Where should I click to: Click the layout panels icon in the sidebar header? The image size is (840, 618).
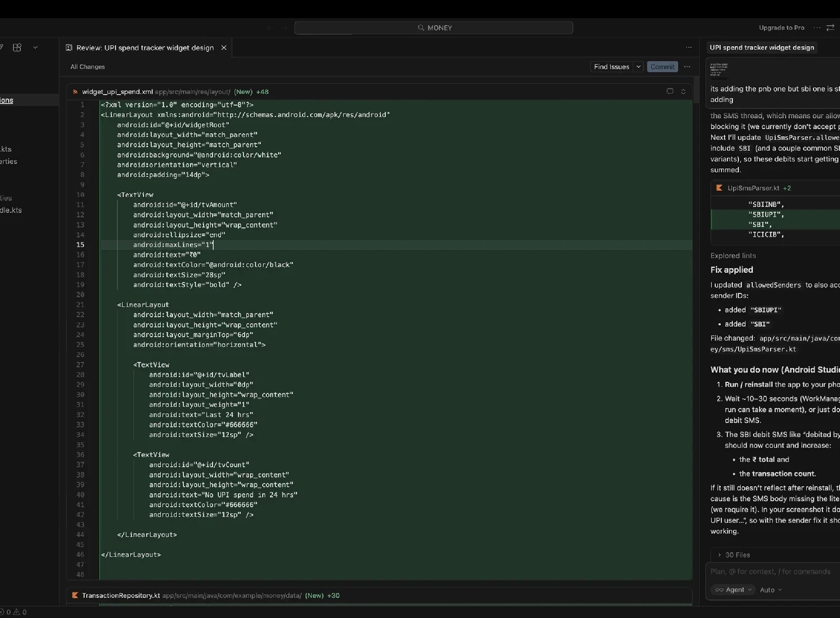coord(17,48)
